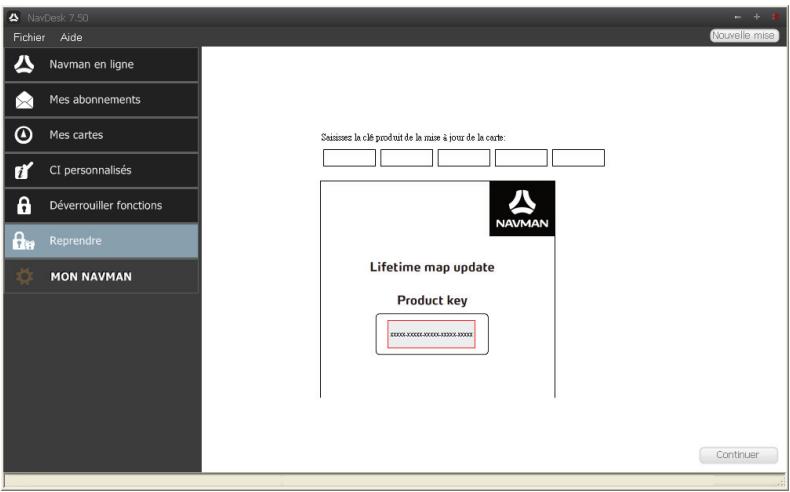Click the MON NAVMAN gear icon
The height and width of the screenshot is (492, 790).
click(24, 276)
